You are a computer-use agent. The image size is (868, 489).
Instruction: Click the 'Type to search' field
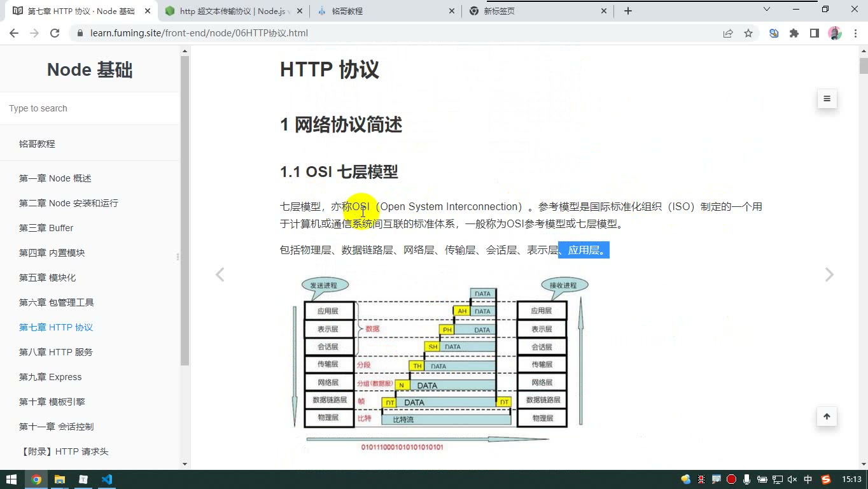tap(90, 108)
